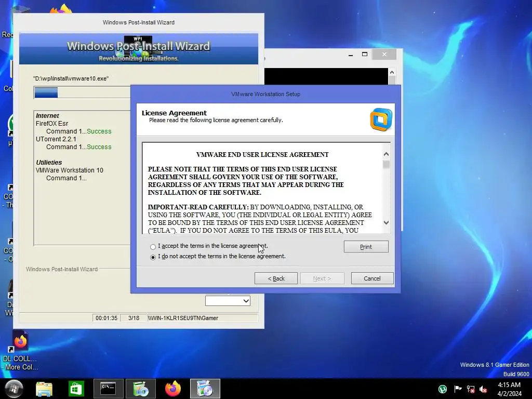Switch to the Command Prompt taskbar icon
Viewport: 532px width, 399px height.
108,389
